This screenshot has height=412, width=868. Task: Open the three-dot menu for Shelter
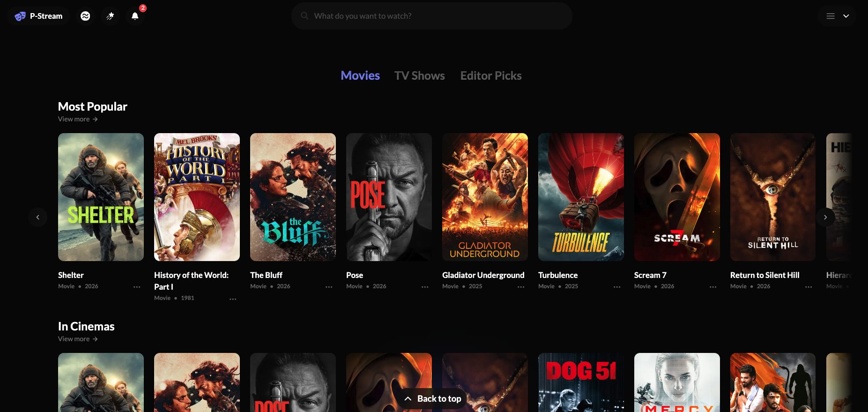[x=137, y=287]
